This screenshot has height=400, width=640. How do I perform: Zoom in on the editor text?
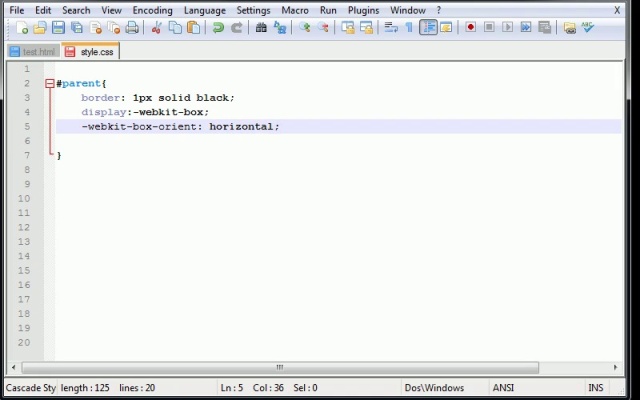coord(304,28)
